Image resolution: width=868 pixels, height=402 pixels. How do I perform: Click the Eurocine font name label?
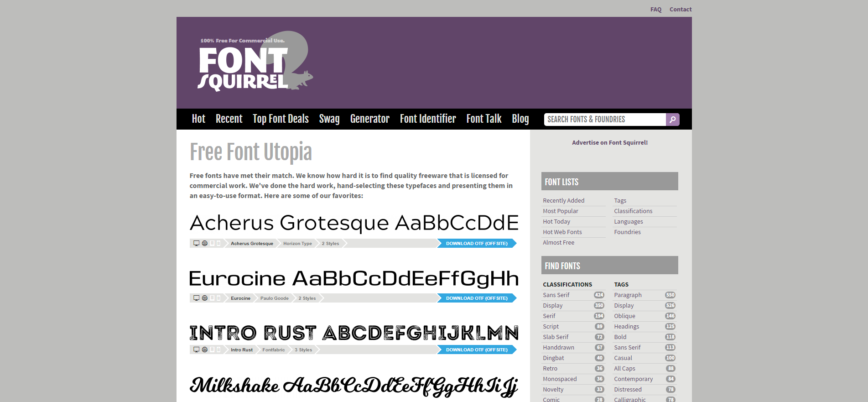(240, 298)
